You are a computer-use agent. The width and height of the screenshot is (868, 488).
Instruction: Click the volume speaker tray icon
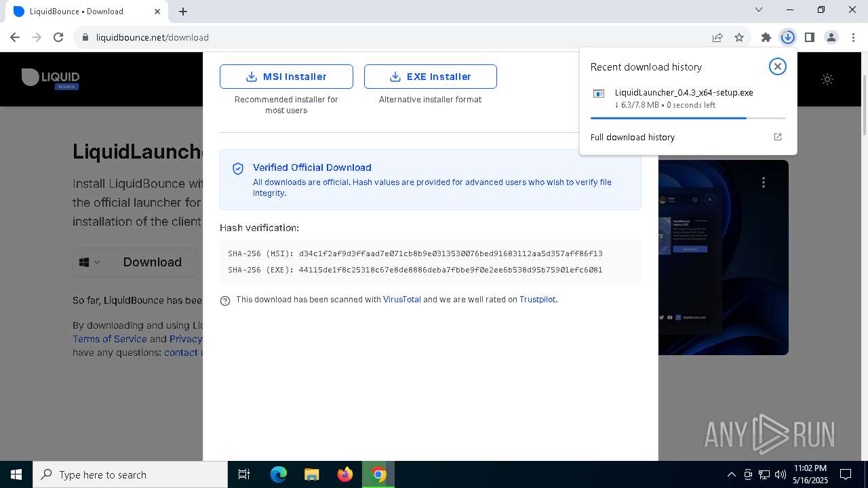(x=780, y=474)
